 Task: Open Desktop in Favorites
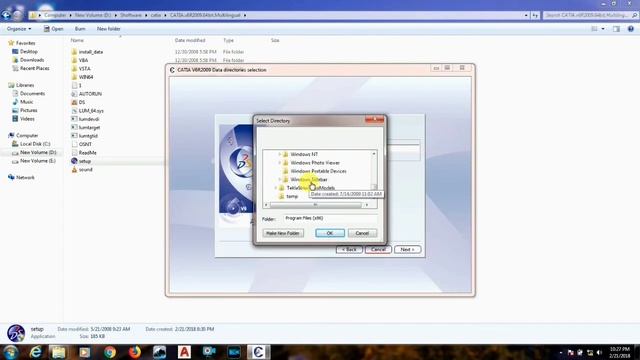(x=29, y=51)
